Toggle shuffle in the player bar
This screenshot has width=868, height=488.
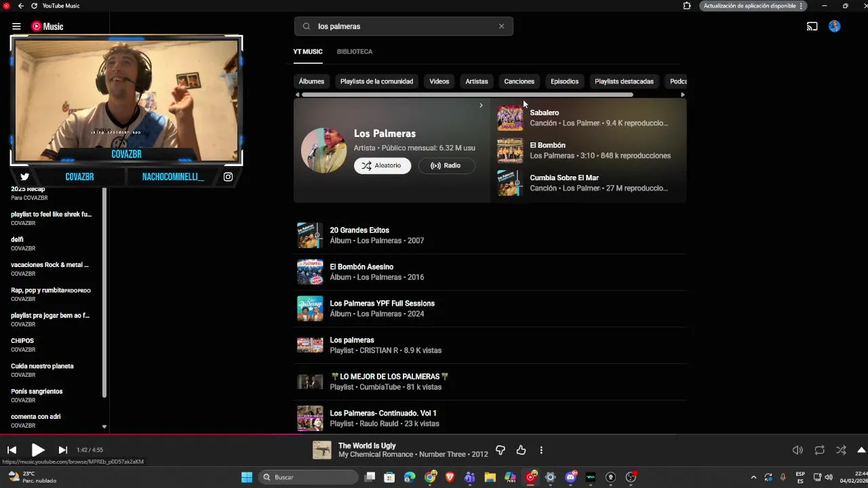tap(841, 450)
